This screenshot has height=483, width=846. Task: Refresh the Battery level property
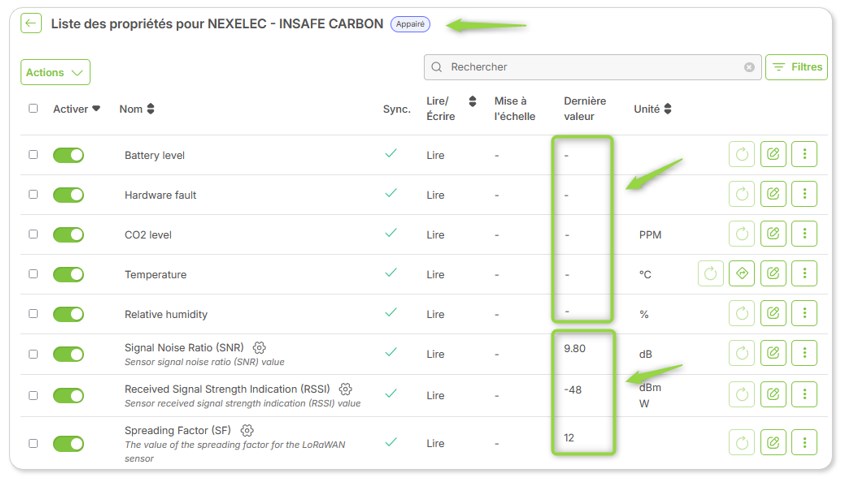point(742,154)
